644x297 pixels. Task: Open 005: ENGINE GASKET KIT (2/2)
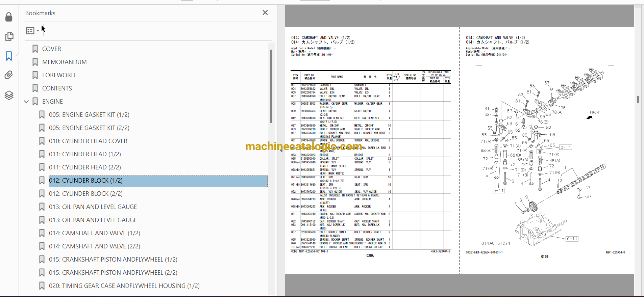pos(89,128)
